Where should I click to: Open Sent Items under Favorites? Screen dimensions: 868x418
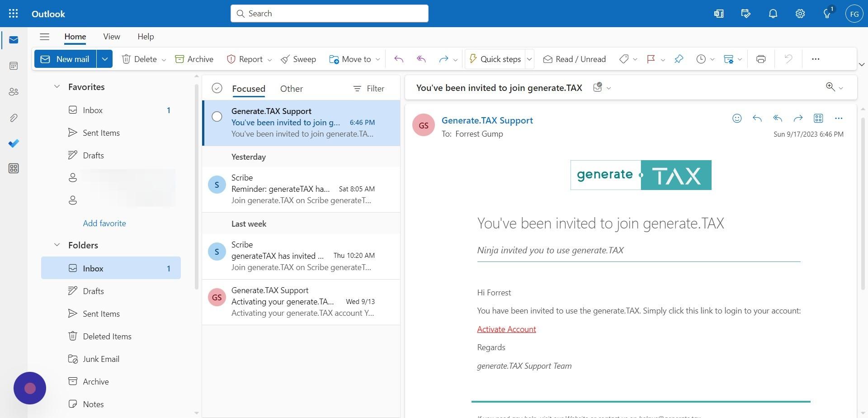(111, 133)
